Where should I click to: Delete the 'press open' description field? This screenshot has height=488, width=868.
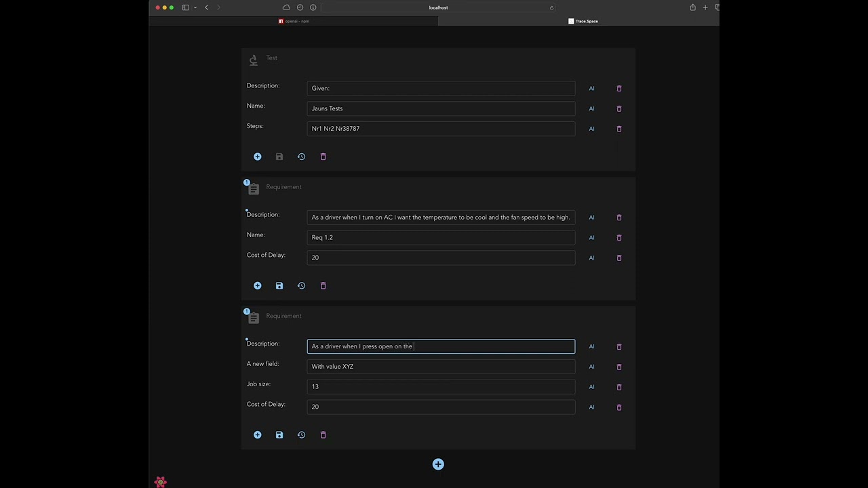click(619, 347)
